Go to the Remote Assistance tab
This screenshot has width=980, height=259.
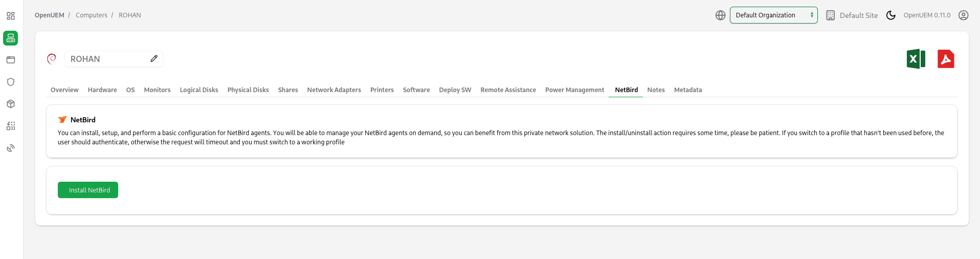508,90
